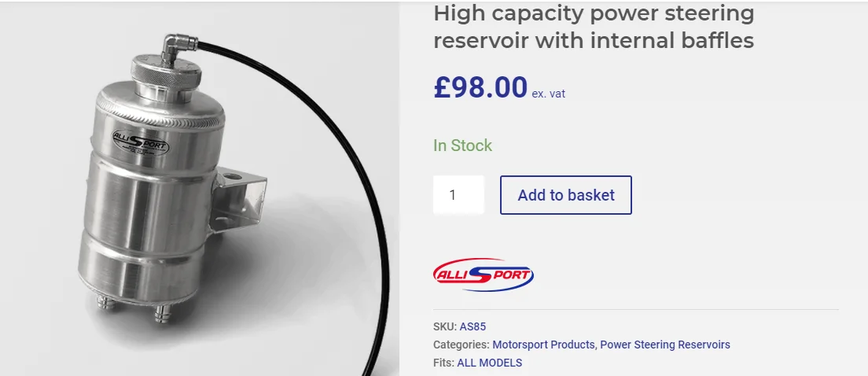
Task: Click the product title heading
Action: click(x=594, y=26)
